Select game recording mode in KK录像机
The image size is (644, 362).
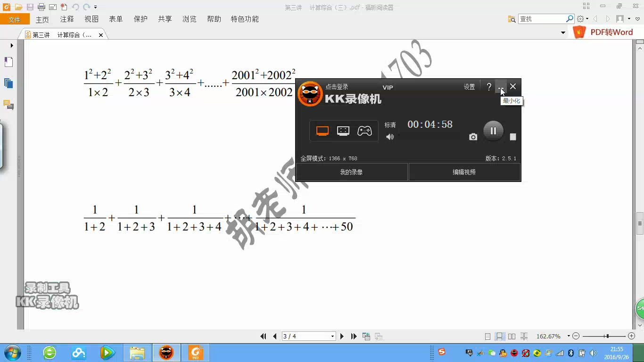[x=365, y=131]
